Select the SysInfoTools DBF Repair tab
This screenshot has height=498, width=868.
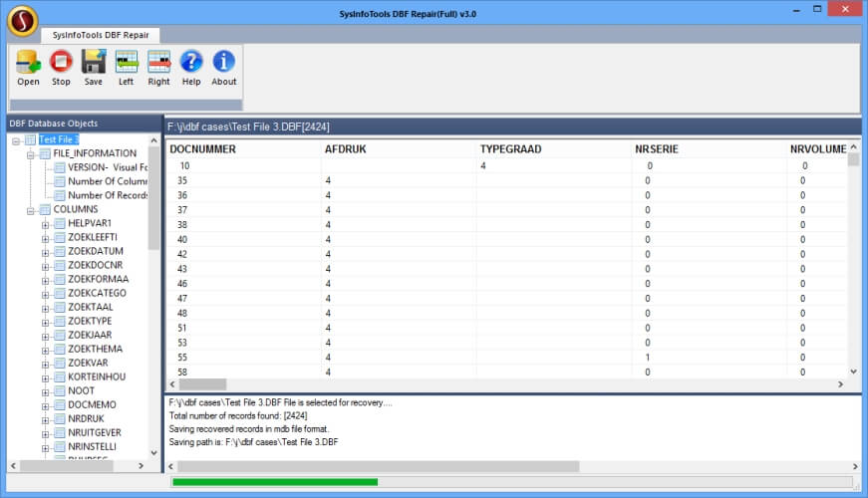pyautogui.click(x=101, y=35)
